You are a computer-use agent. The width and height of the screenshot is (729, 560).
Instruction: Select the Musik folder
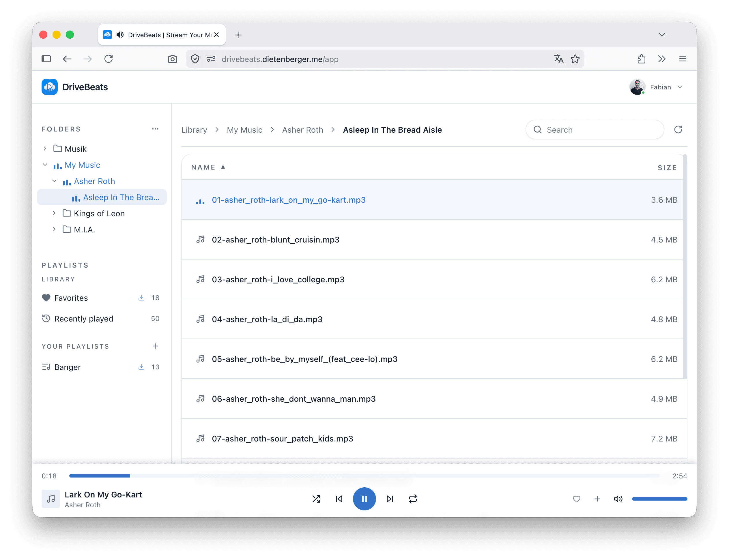point(75,149)
